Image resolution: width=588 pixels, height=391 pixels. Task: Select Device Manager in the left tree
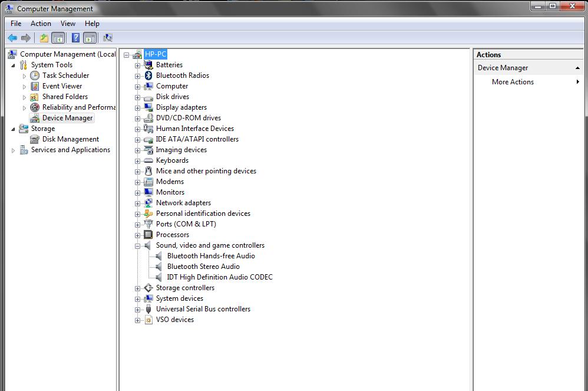coord(67,118)
